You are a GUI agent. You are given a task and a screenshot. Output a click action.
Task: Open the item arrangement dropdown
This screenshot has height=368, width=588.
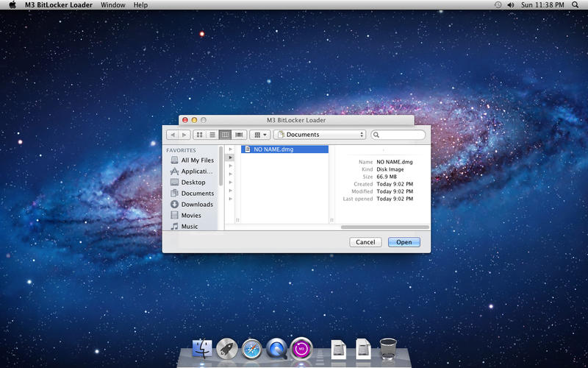(x=260, y=135)
